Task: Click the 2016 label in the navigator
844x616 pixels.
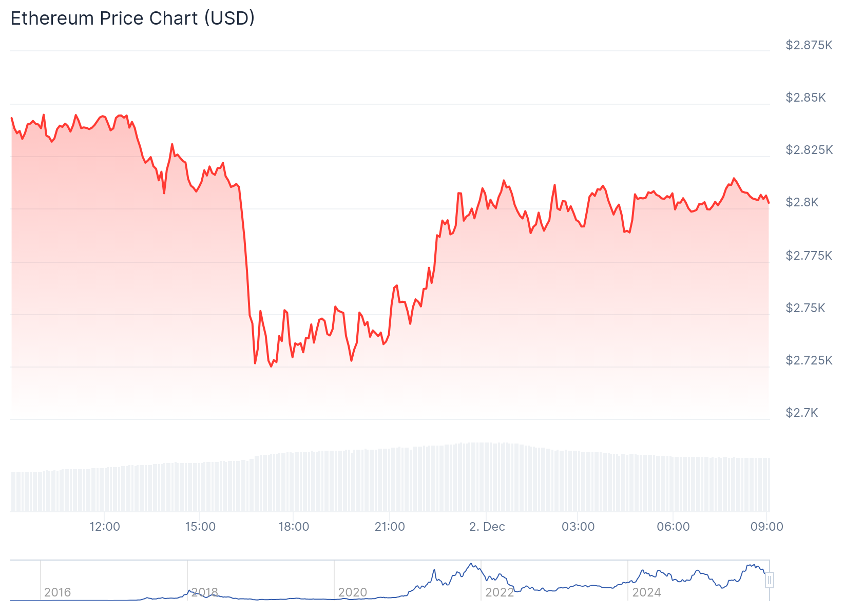Action: tap(57, 592)
